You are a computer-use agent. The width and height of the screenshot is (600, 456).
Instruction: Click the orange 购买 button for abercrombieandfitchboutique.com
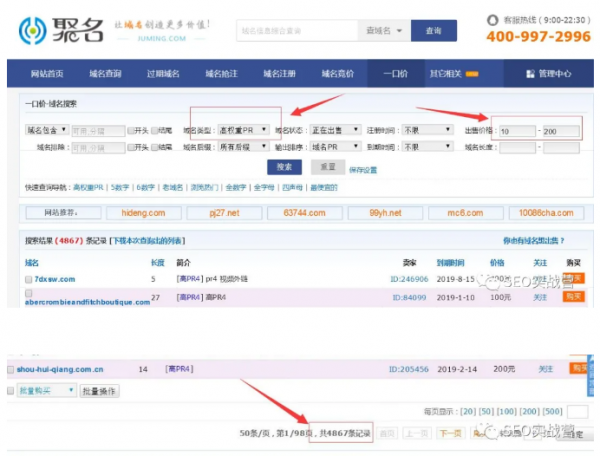[x=573, y=297]
